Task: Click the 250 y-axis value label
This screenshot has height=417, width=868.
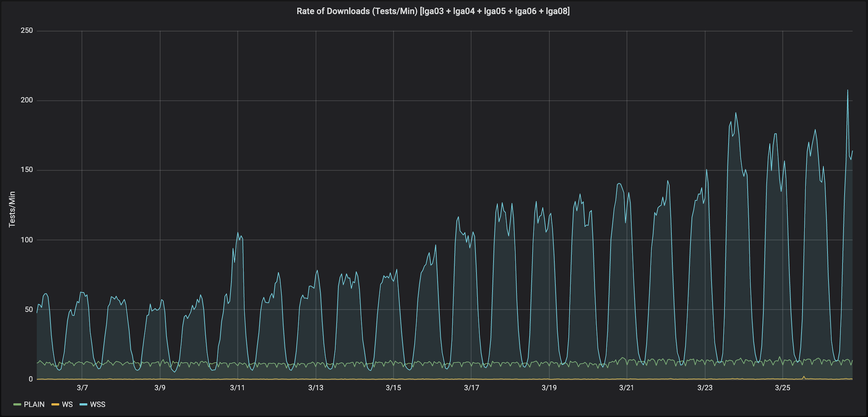Action: coord(27,31)
